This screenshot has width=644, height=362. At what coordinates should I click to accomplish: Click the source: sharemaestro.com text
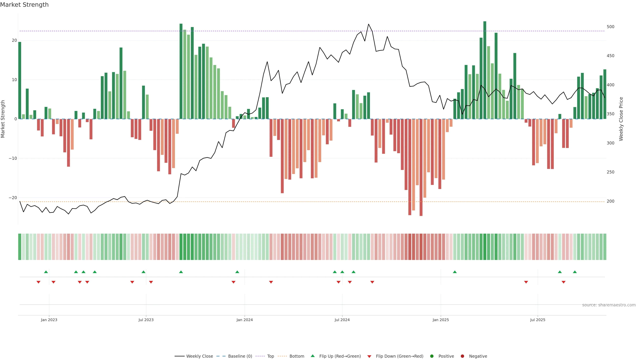click(x=609, y=305)
